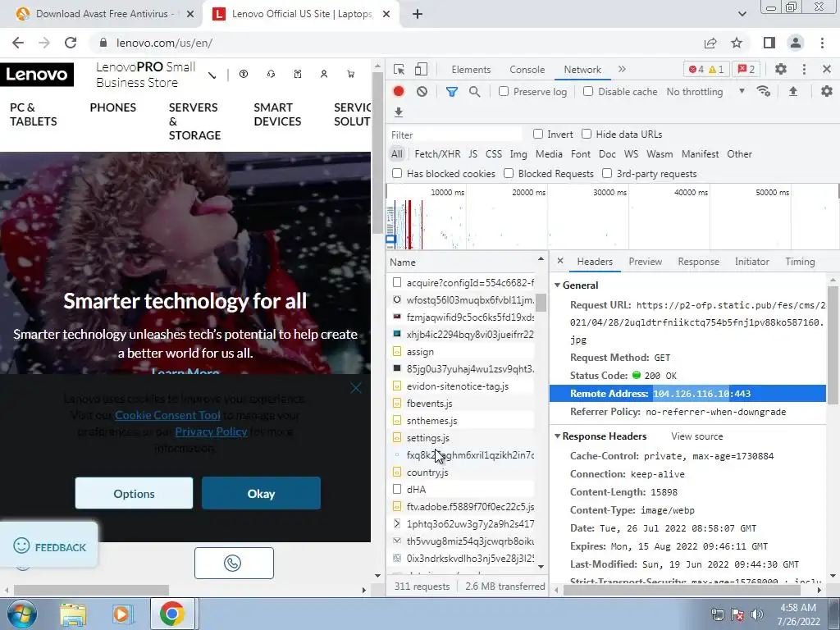
Task: Open the Preview tab
Action: 645,262
